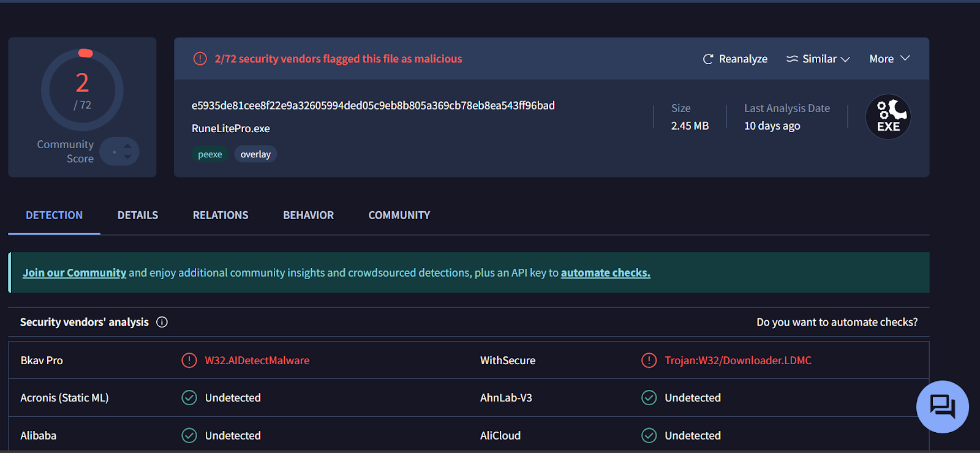This screenshot has width=980, height=453.
Task: Click the Similar approximate-equals icon
Action: tap(792, 59)
